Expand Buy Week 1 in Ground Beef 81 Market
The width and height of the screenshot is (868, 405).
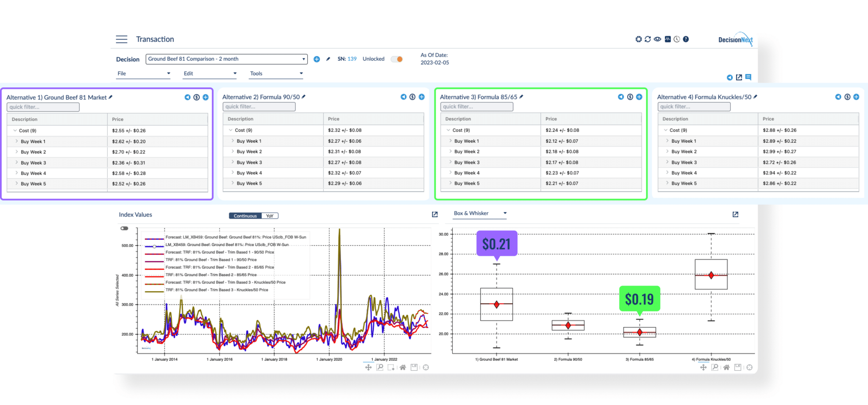point(17,141)
